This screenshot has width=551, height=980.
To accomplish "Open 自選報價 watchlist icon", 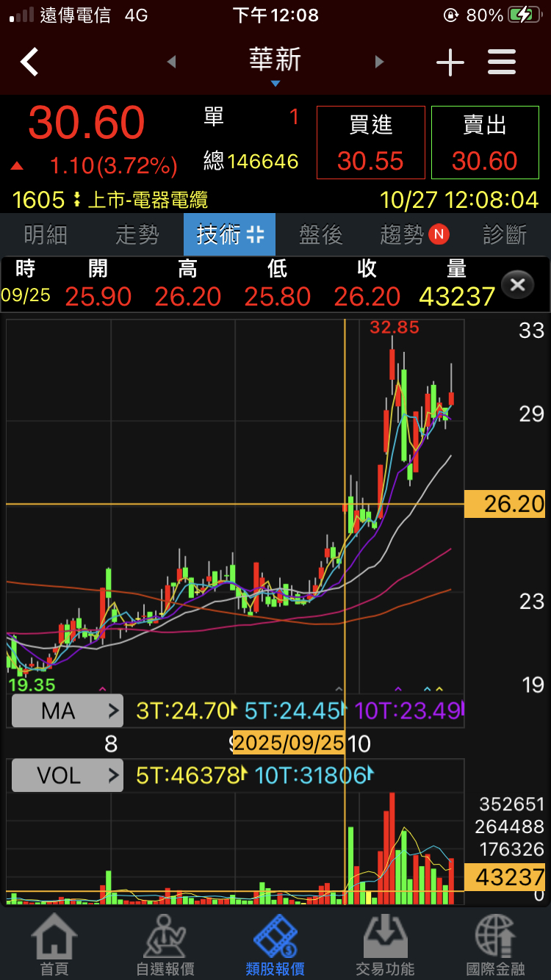I will 165,944.
